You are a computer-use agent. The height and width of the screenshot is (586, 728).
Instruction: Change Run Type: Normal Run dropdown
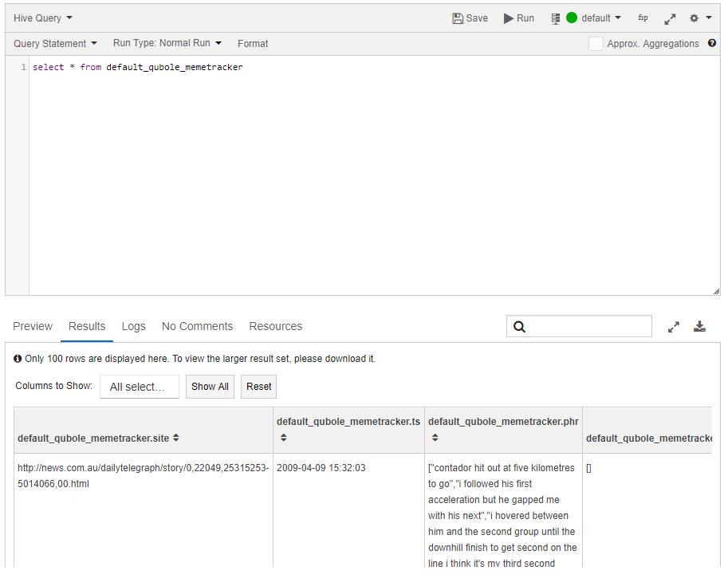167,43
